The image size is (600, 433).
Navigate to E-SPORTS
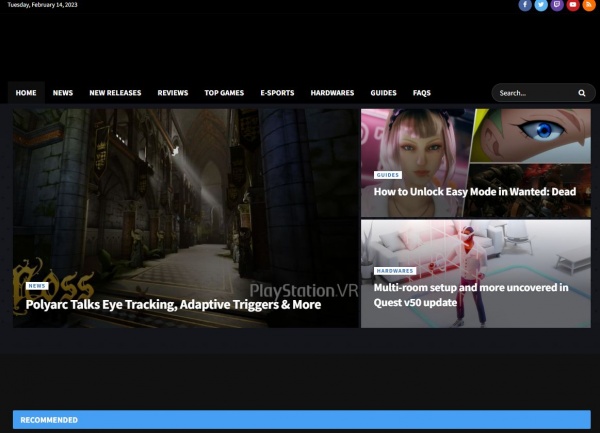277,93
